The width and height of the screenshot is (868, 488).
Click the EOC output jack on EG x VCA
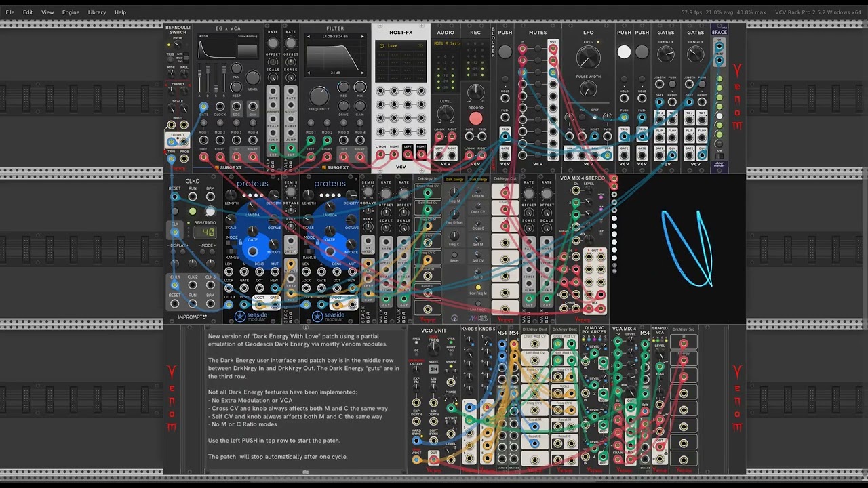pyautogui.click(x=236, y=106)
